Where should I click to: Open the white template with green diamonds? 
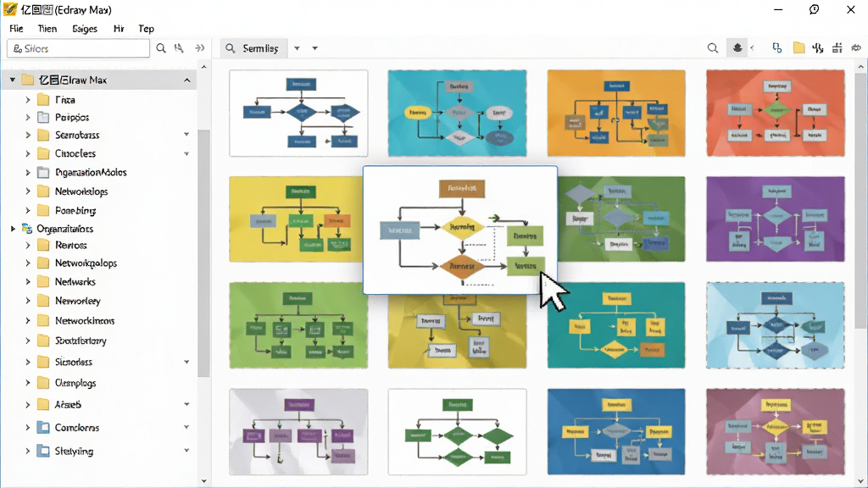[457, 431]
